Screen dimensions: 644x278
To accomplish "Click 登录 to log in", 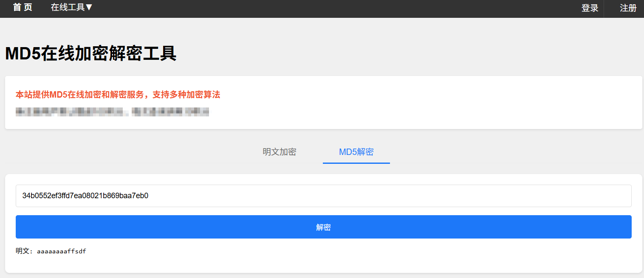I will coord(590,8).
